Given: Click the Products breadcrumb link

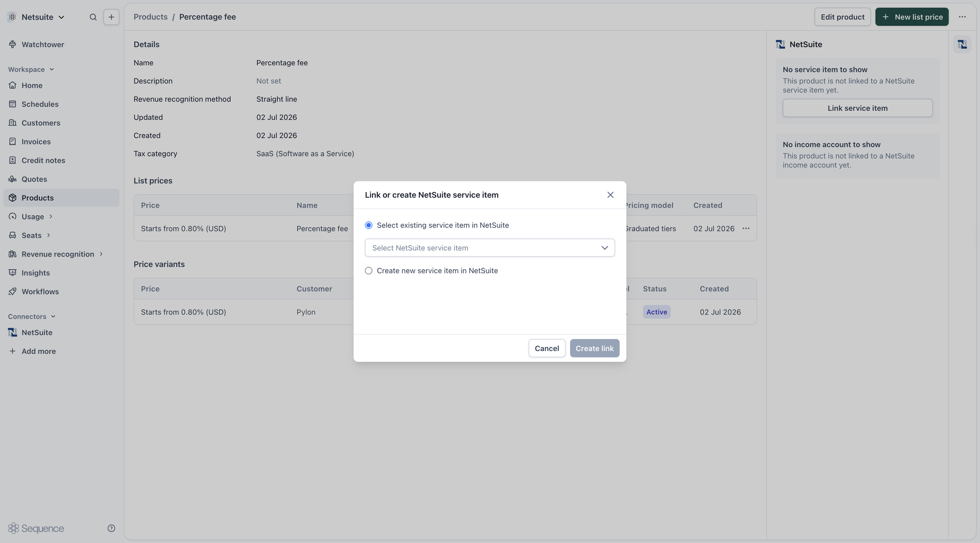Looking at the screenshot, I should tap(150, 17).
